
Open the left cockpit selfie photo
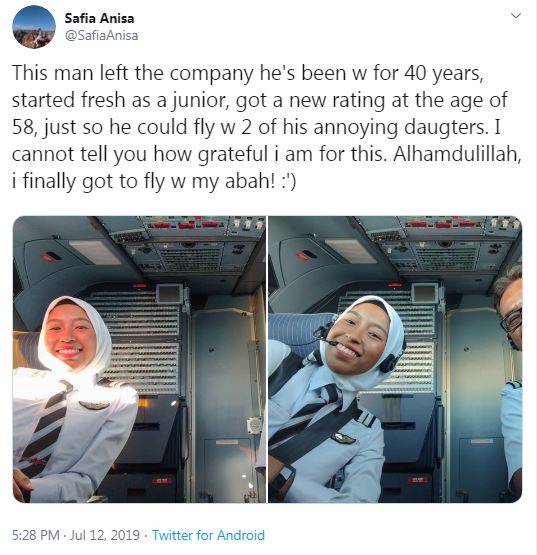tap(139, 359)
